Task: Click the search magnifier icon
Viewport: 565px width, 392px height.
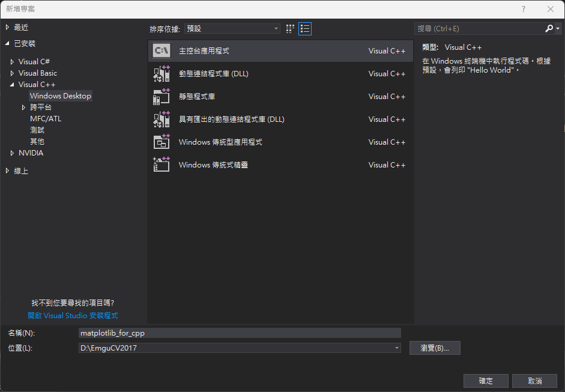Action: point(549,28)
